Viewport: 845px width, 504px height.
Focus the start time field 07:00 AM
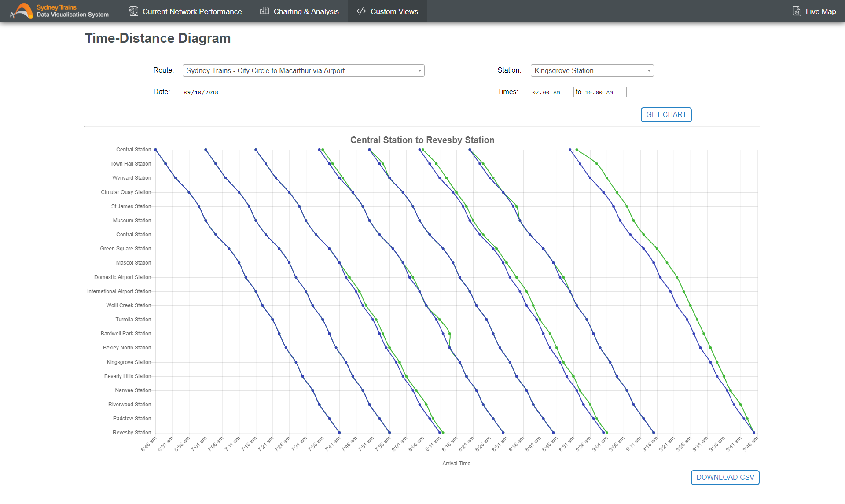552,92
